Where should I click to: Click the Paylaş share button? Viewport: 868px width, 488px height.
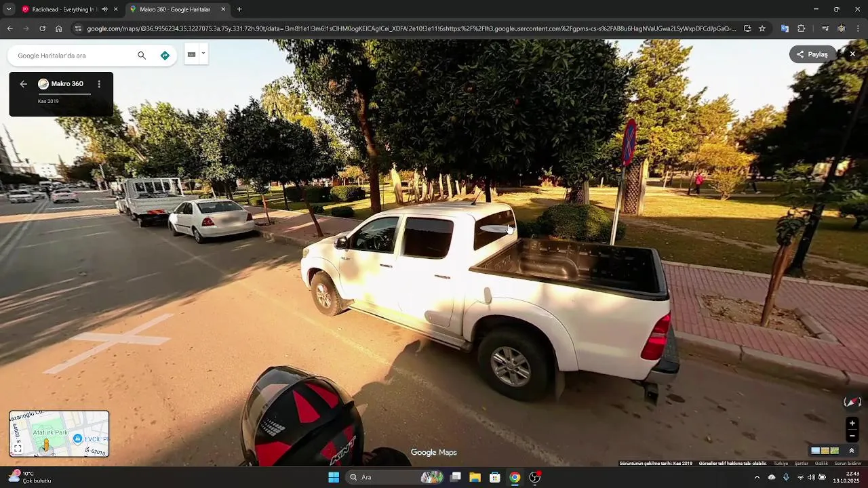(812, 54)
